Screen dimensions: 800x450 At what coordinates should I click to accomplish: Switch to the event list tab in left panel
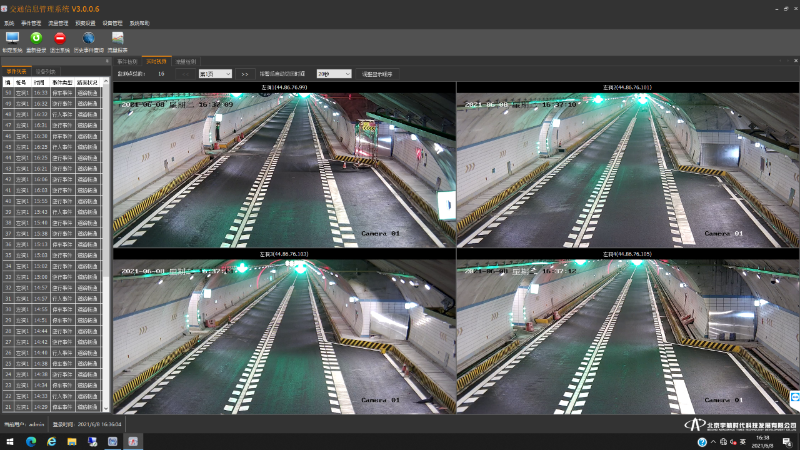[17, 71]
